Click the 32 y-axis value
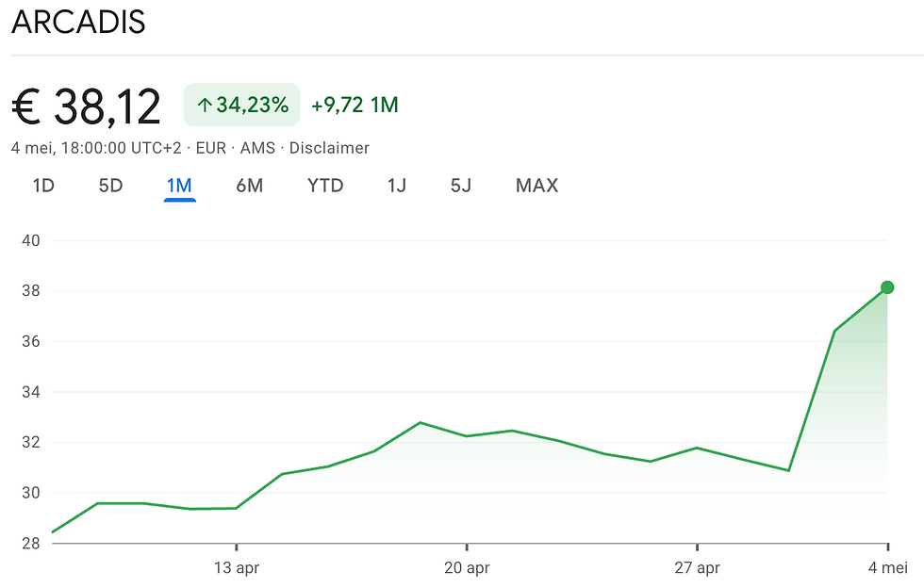924x588 pixels. pyautogui.click(x=30, y=442)
